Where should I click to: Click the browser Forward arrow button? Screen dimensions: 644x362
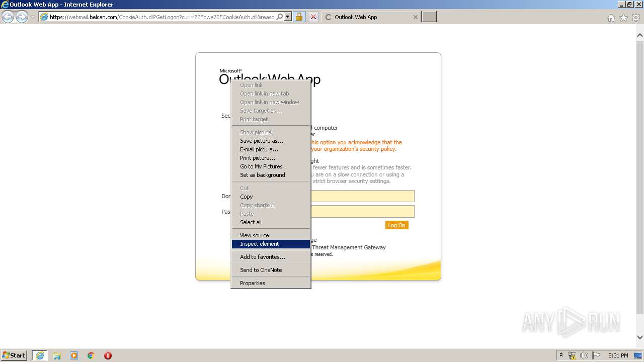click(x=22, y=17)
